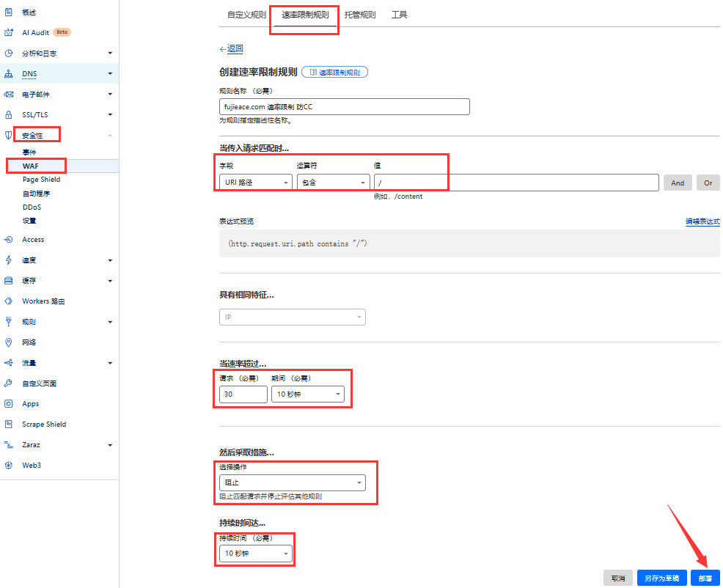Open Page Shield in the Security submenu

[42, 180]
